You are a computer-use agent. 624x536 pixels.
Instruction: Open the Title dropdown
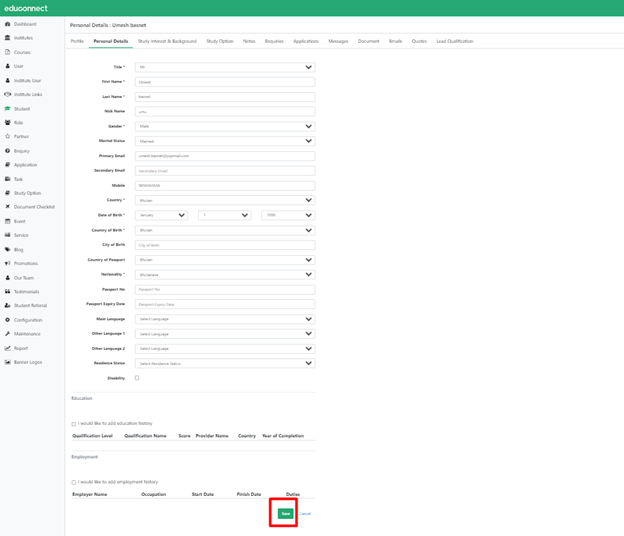pos(225,67)
